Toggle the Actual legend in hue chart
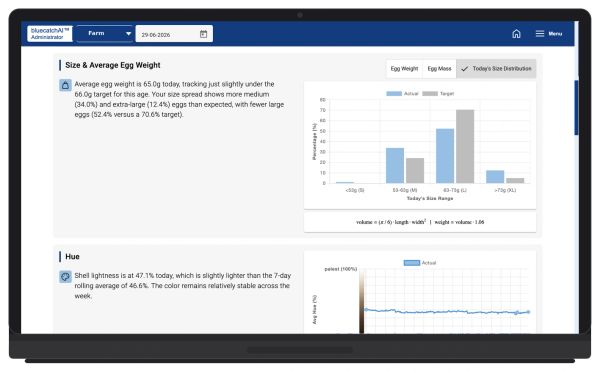600x372 pixels. (x=420, y=263)
